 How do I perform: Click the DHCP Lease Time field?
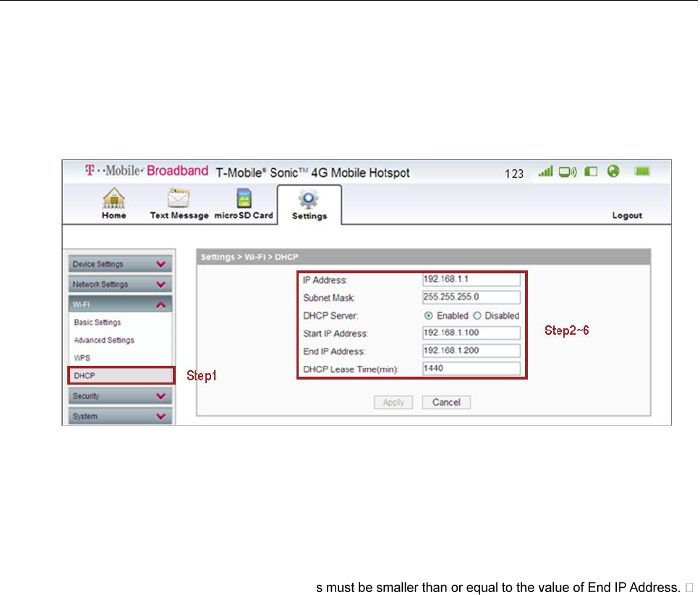[471, 369]
